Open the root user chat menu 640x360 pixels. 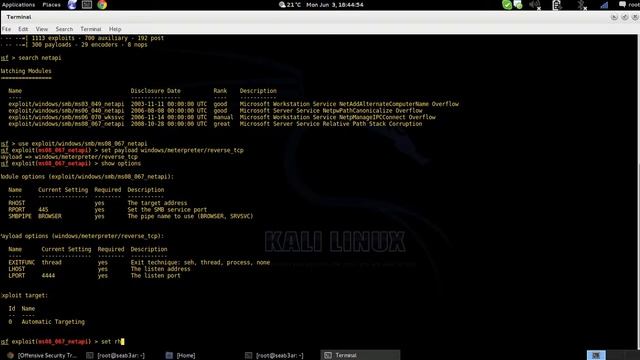pyautogui.click(x=629, y=5)
